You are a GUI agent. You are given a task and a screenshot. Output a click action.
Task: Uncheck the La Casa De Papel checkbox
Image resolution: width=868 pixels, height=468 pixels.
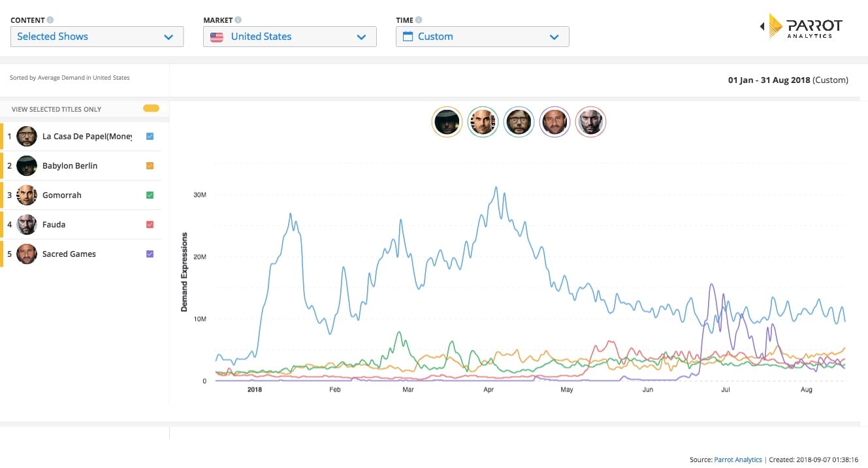(150, 137)
